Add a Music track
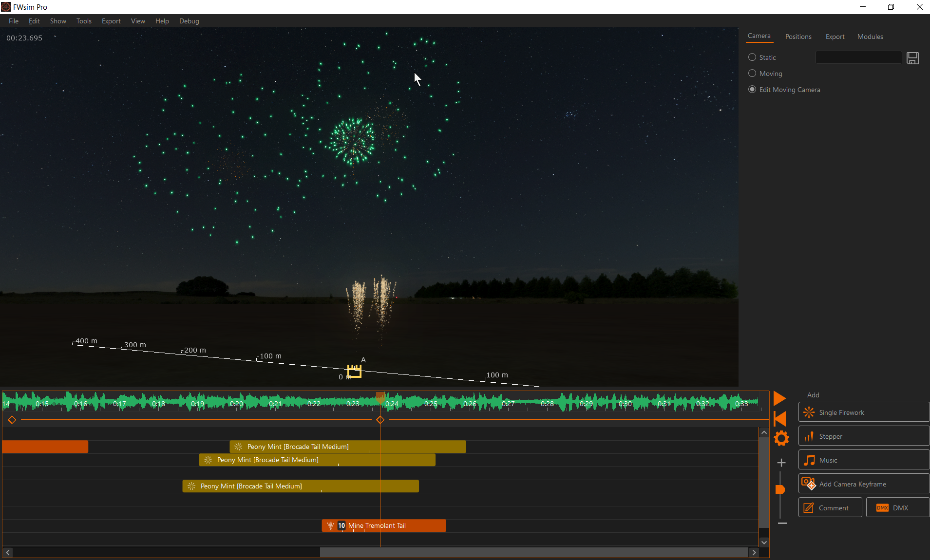Screen dimensions: 930x560 point(863,460)
